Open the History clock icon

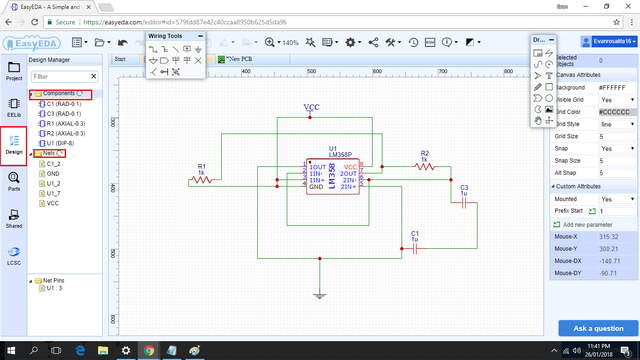coord(413,42)
